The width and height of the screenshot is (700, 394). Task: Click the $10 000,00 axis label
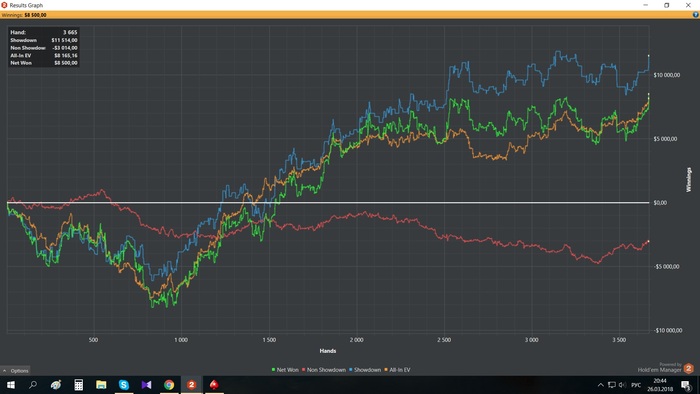tap(667, 75)
